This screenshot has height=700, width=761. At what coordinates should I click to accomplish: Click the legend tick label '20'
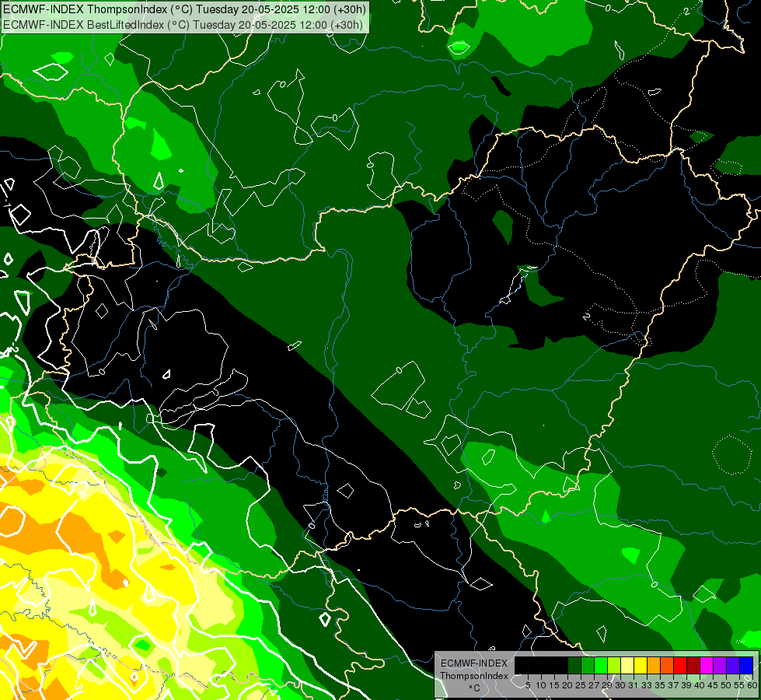click(568, 685)
